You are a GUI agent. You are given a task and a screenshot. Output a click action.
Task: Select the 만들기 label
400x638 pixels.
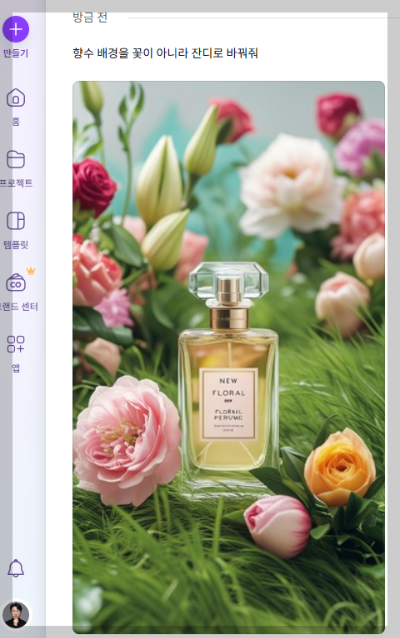tap(15, 53)
